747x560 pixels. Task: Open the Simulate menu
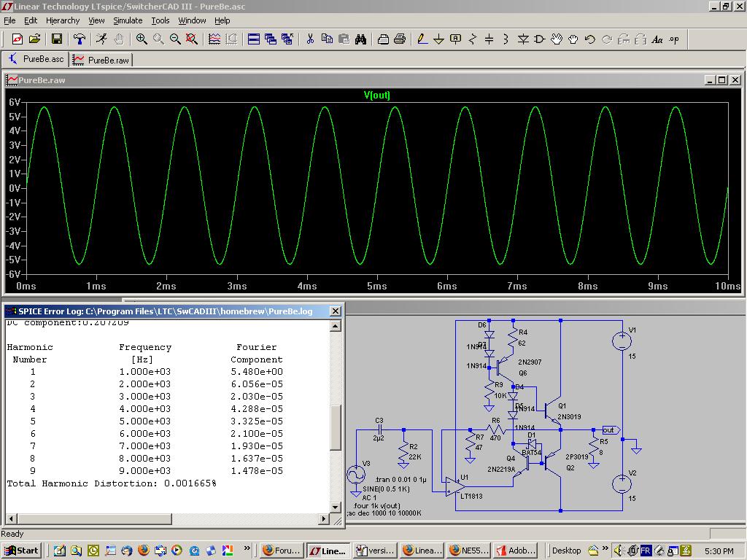pos(128,20)
